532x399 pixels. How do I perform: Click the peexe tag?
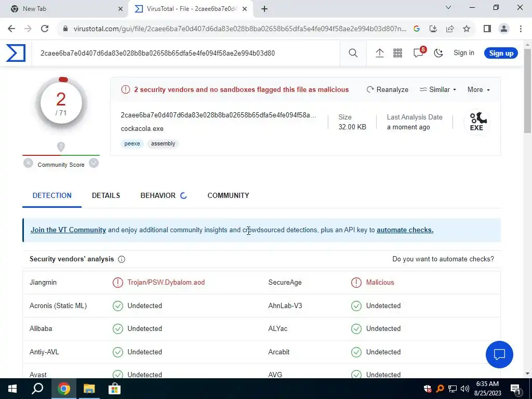(132, 143)
